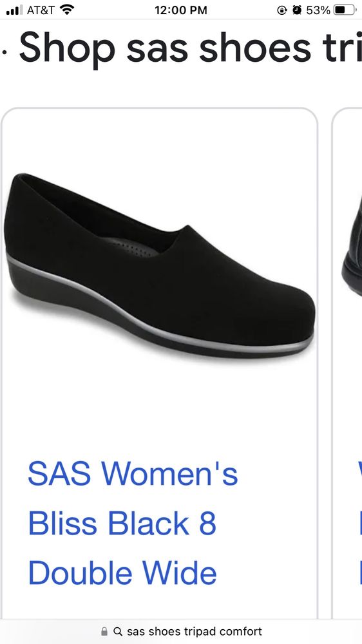Tap the "sas shoes tripad comfort" address text
The width and height of the screenshot is (362, 644).
click(194, 631)
